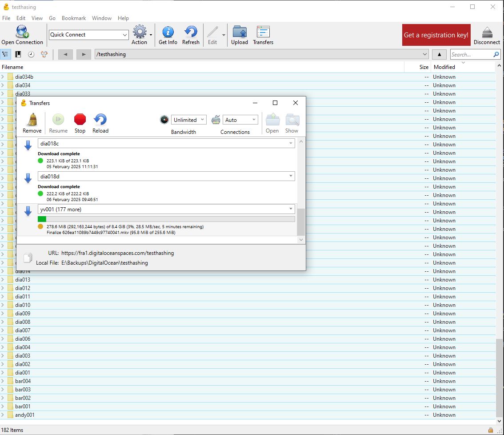Click the yv001 download progress bar
The image size is (504, 435).
(x=166, y=219)
